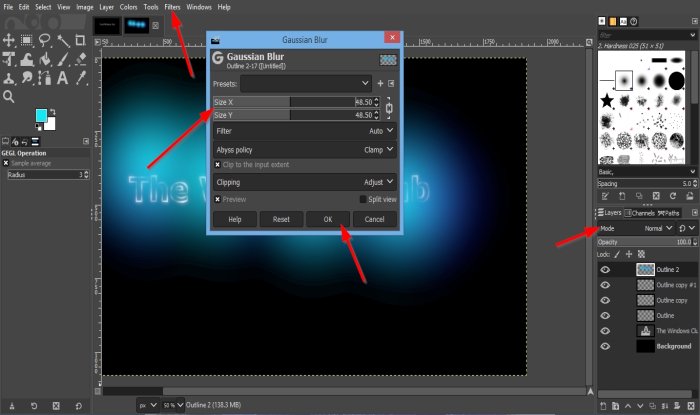Click the delete brush icon
700x415 pixels.
point(656,196)
